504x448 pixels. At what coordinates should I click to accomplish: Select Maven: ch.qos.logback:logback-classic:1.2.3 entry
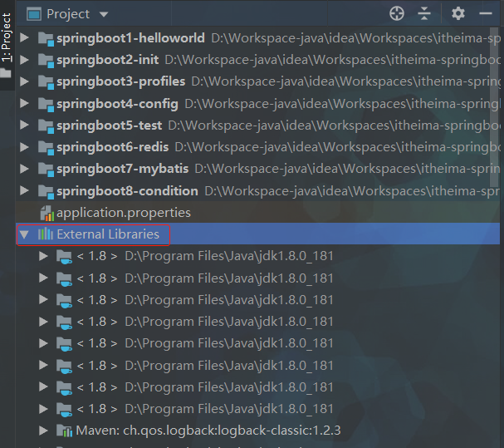point(208,431)
